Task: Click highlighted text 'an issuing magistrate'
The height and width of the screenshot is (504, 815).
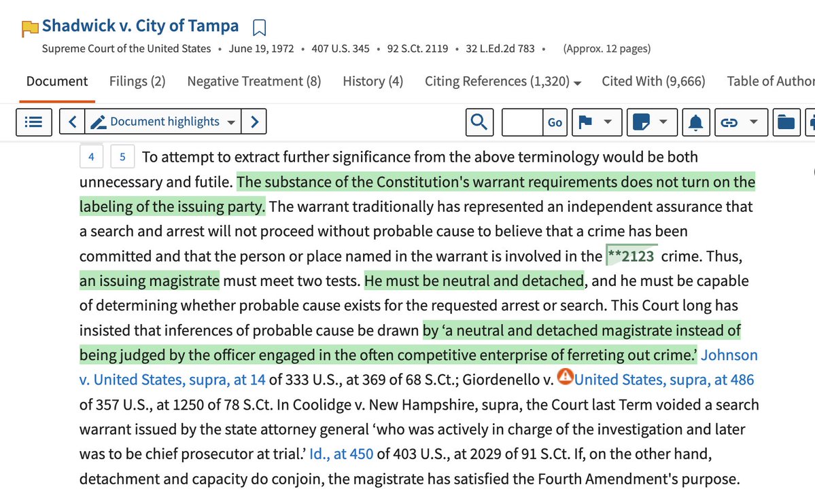Action: [149, 281]
